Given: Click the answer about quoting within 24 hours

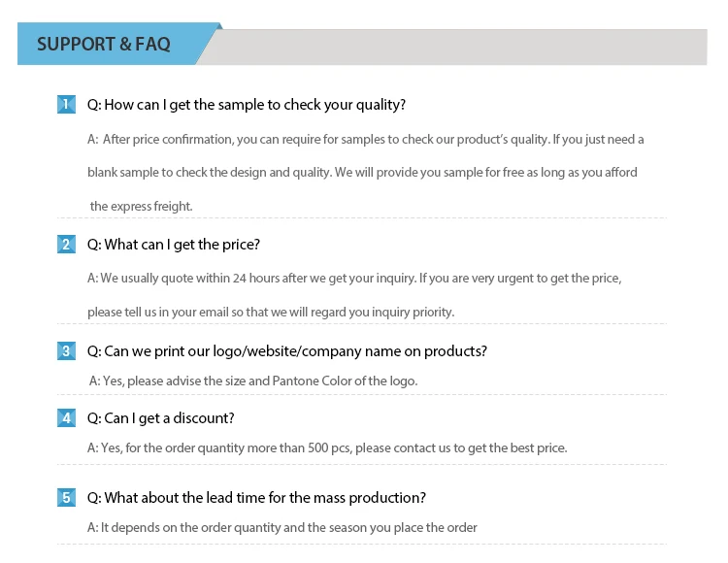Looking at the screenshot, I should (x=354, y=279).
